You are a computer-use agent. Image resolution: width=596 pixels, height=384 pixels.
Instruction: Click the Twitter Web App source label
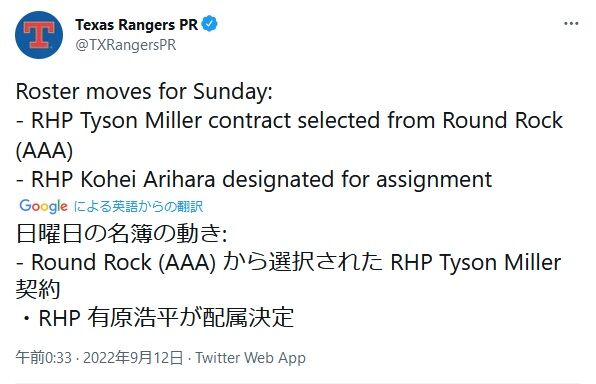[250, 358]
